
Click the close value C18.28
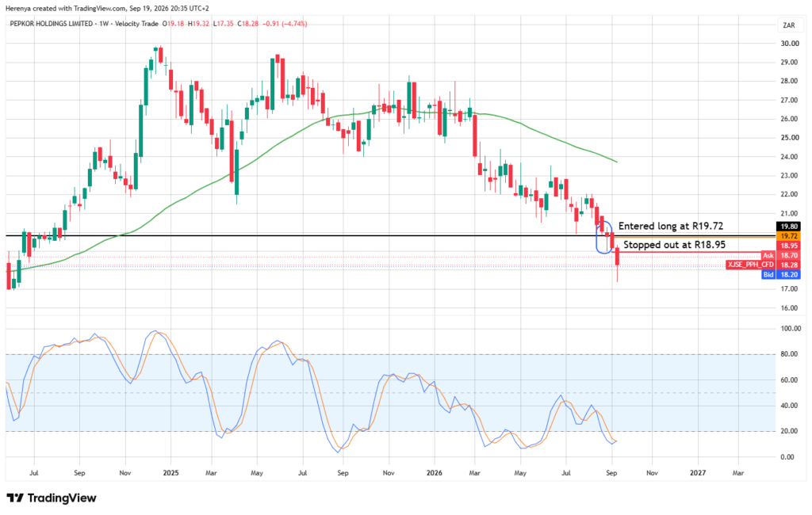coord(248,24)
